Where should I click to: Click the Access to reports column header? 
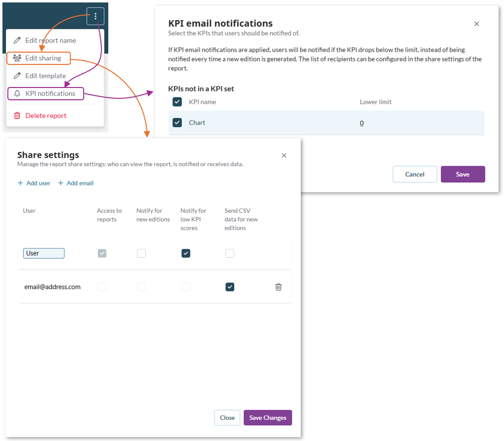109,215
